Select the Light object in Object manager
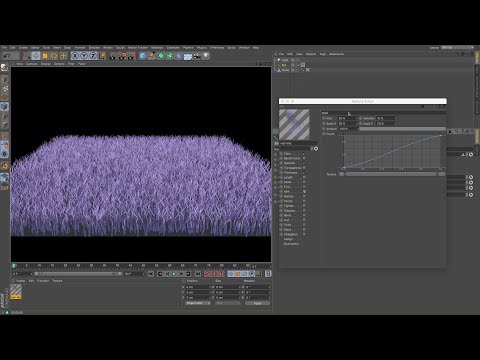 [285, 60]
